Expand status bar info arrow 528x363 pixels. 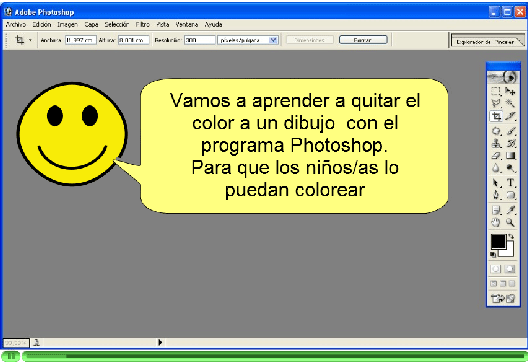coord(160,342)
